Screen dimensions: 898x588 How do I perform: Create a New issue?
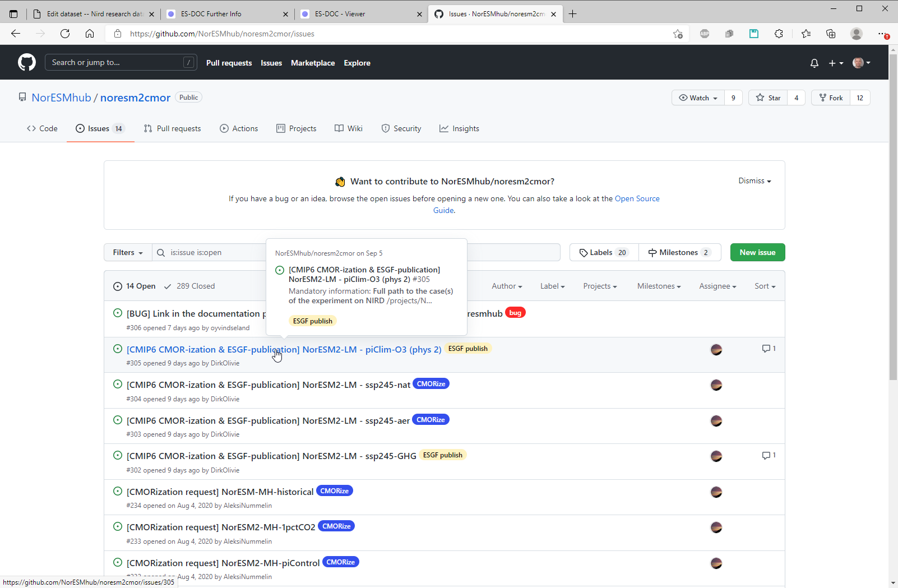[x=757, y=253]
